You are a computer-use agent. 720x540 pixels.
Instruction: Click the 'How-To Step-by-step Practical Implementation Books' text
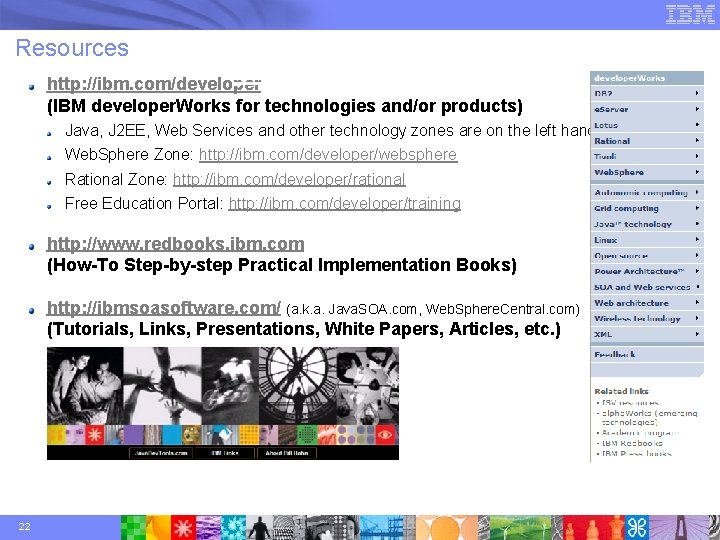(282, 265)
